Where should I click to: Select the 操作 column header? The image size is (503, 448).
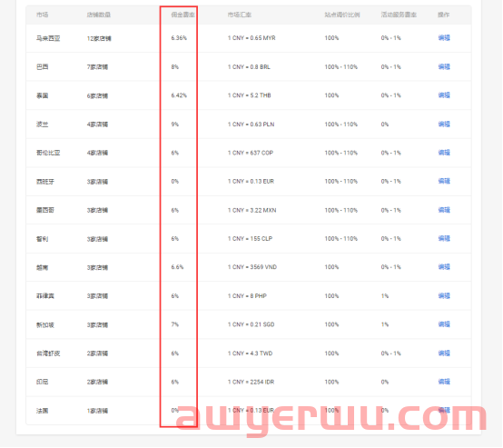pos(444,15)
